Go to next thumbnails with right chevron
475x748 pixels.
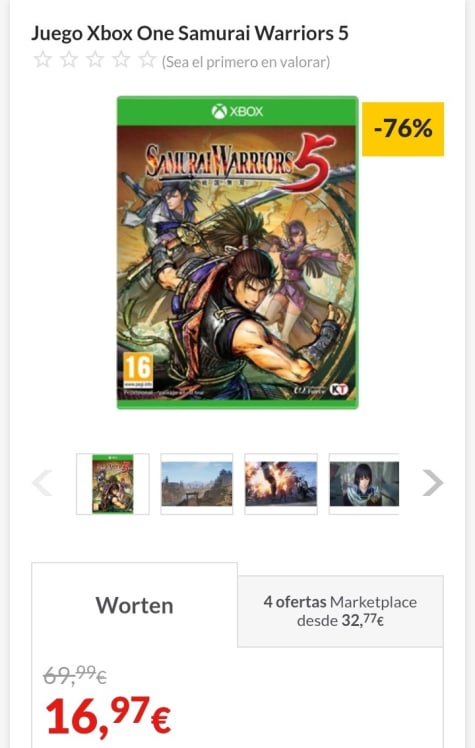click(x=433, y=483)
